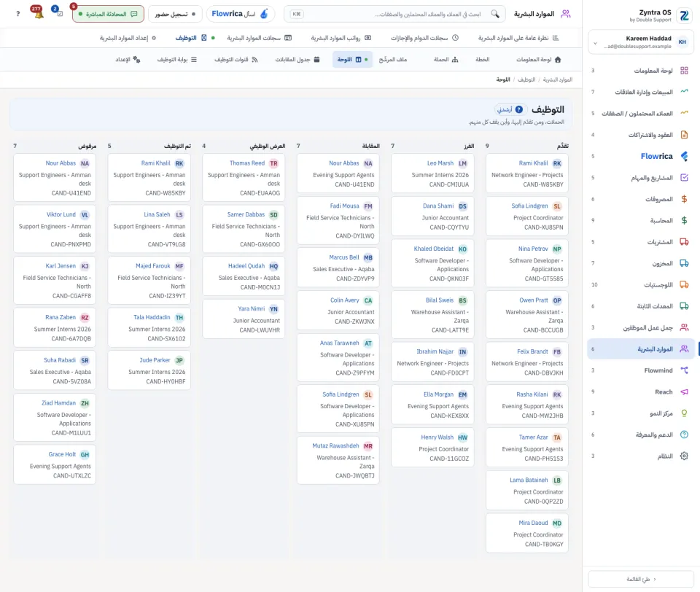The width and height of the screenshot is (700, 592).
Task: Click the Zyntra OS logo icon
Action: click(684, 16)
